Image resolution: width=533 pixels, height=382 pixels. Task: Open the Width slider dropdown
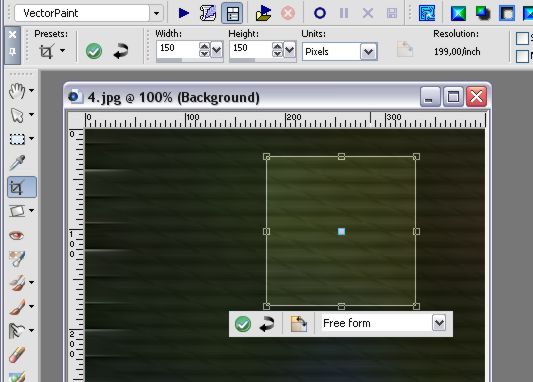[x=217, y=50]
